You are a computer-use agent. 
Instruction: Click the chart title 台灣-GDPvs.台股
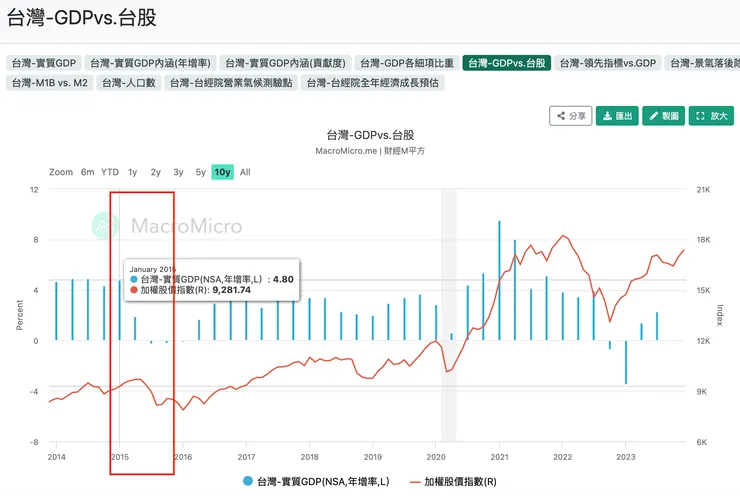[x=370, y=135]
